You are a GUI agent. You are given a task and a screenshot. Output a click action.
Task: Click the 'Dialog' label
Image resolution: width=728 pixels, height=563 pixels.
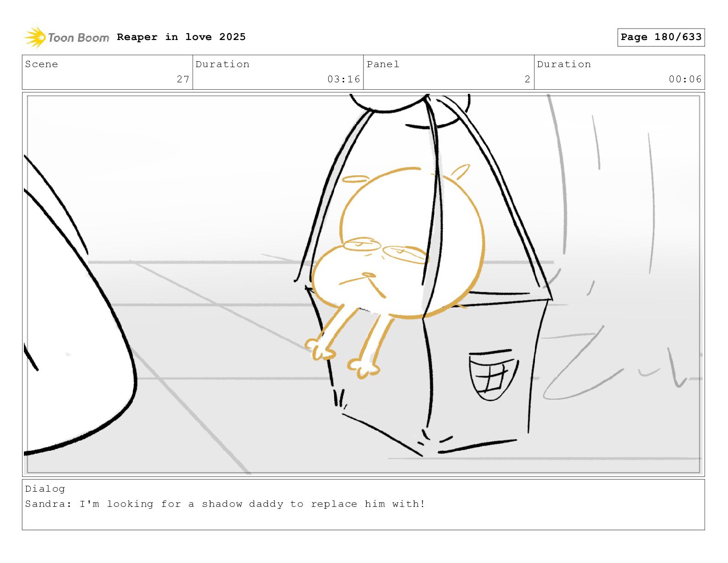coord(45,489)
